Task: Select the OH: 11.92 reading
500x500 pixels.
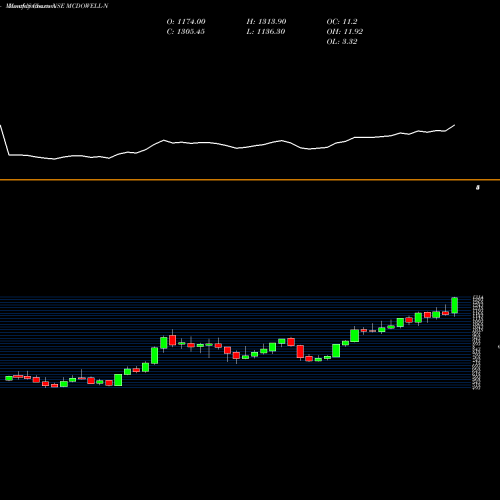Action: click(345, 32)
